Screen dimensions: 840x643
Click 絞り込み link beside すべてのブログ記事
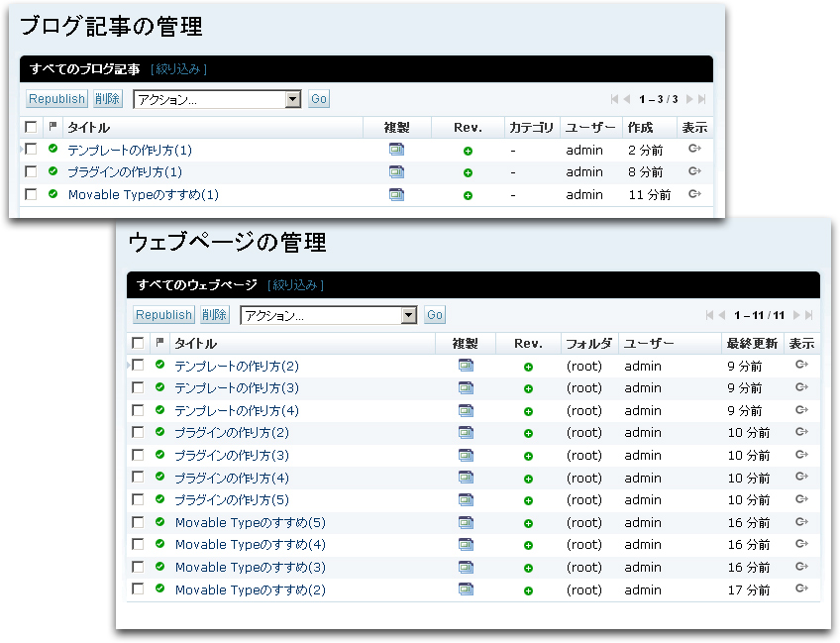click(x=178, y=69)
